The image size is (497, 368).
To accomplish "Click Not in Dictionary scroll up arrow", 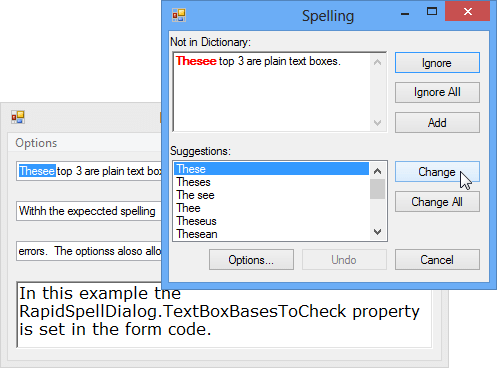I will [377, 62].
